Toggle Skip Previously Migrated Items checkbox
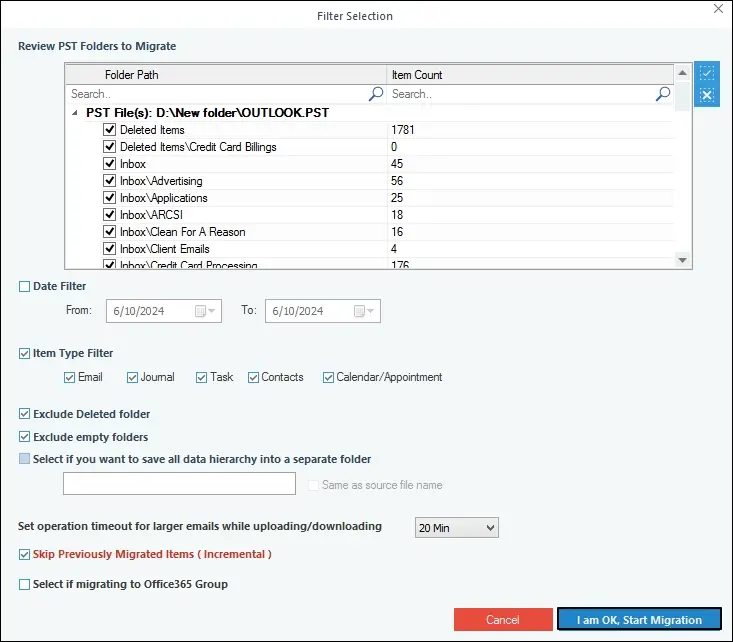This screenshot has height=642, width=733. [24, 555]
